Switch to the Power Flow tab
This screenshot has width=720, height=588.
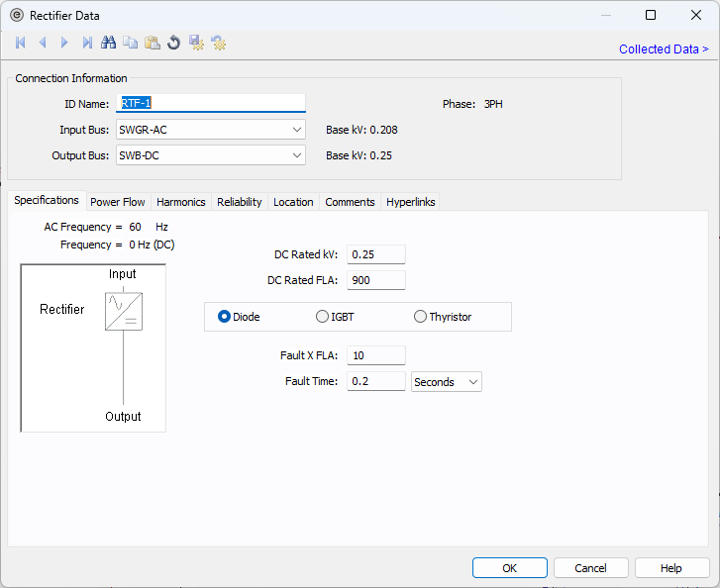point(118,202)
